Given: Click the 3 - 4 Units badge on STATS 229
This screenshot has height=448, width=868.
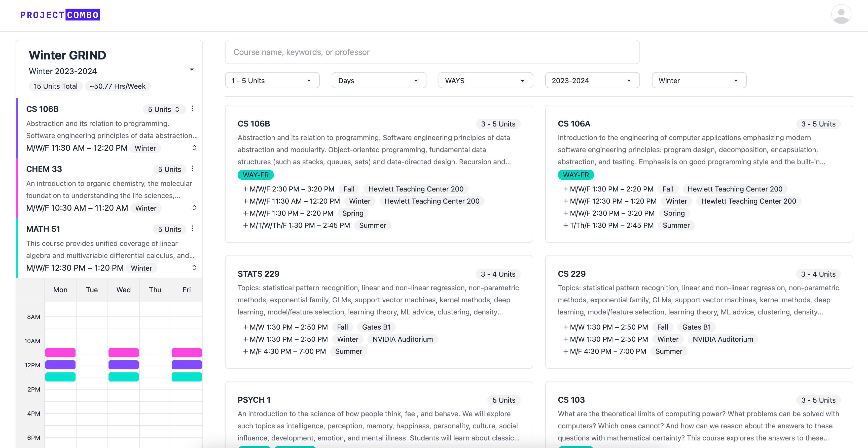Looking at the screenshot, I should point(498,274).
